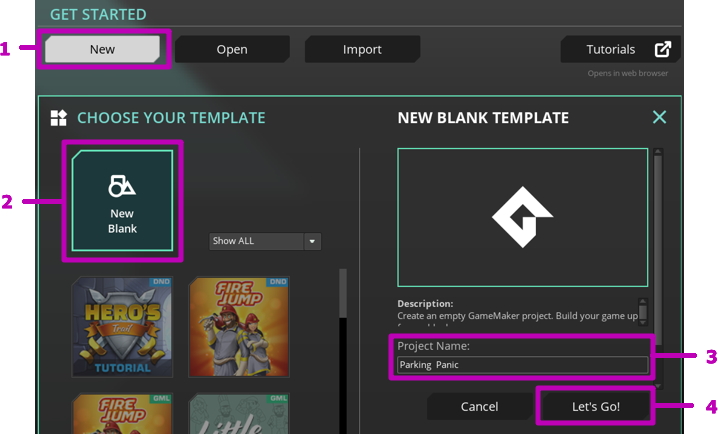718x434 pixels.
Task: Click the NEW BLANK TEMPLATE heading
Action: 483,118
